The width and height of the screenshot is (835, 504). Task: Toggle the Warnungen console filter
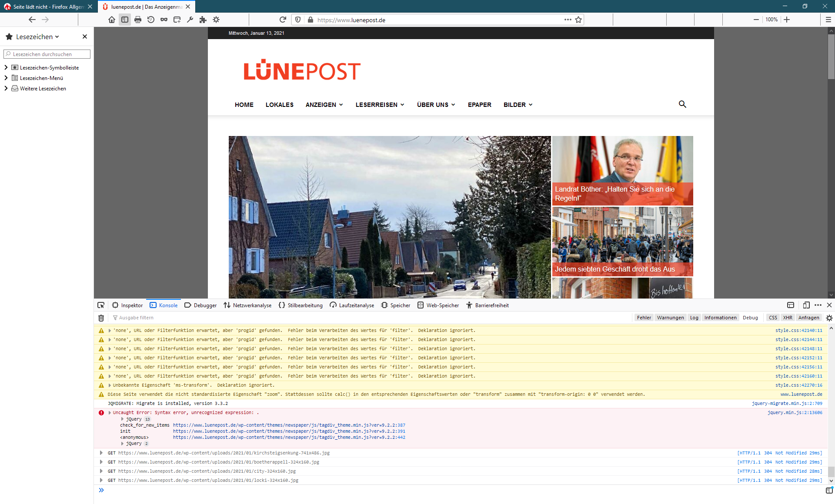click(x=670, y=318)
